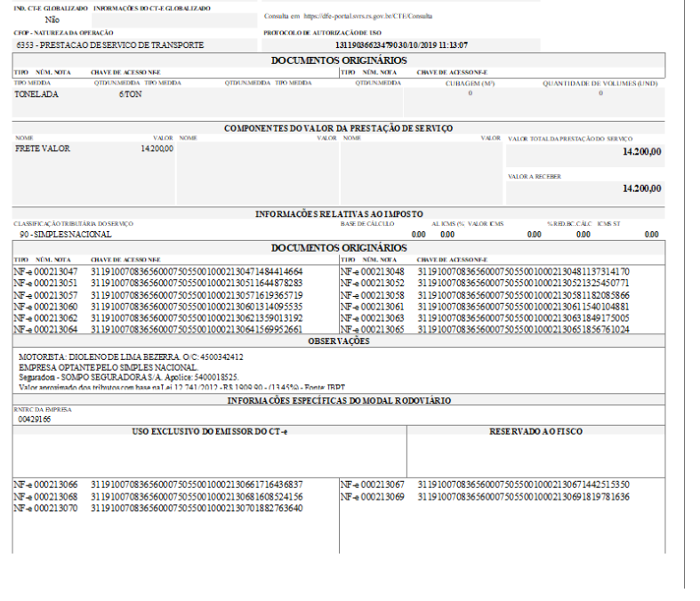Viewport: 700px width, 601px height.
Task: Click the 'RESERVADO AO FISCO' heading
Action: point(535,431)
